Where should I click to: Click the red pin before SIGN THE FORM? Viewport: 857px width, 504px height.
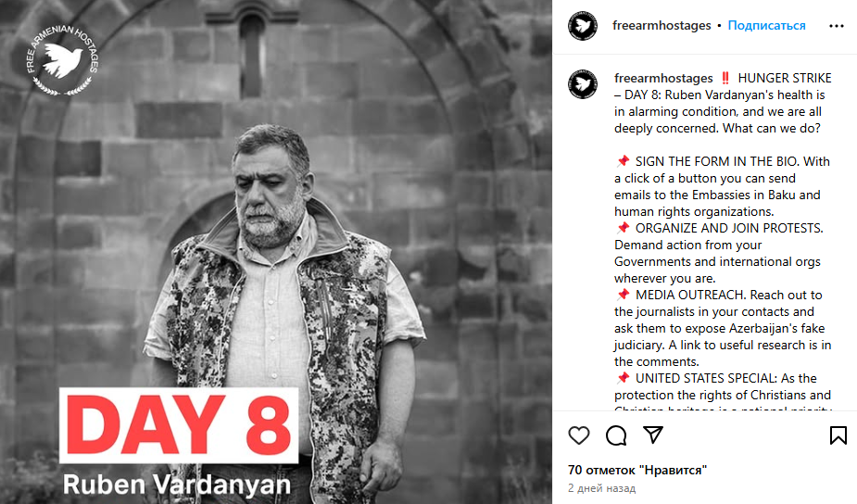tap(623, 161)
